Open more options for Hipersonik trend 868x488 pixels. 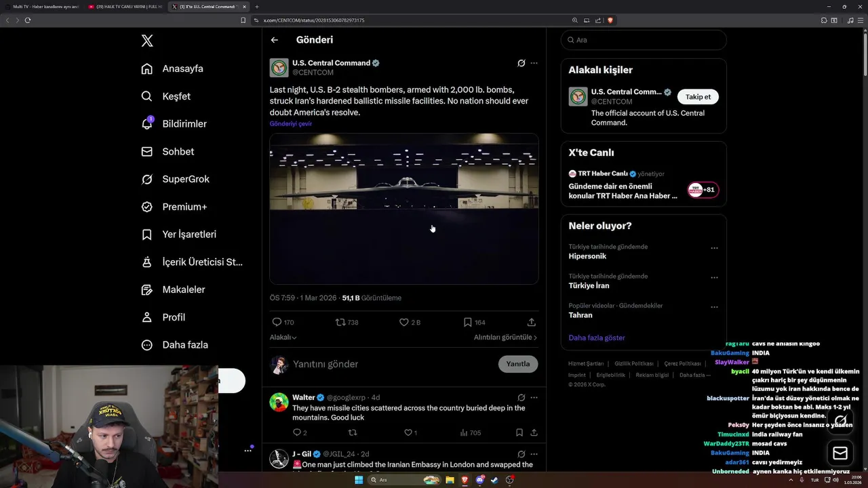[714, 248]
